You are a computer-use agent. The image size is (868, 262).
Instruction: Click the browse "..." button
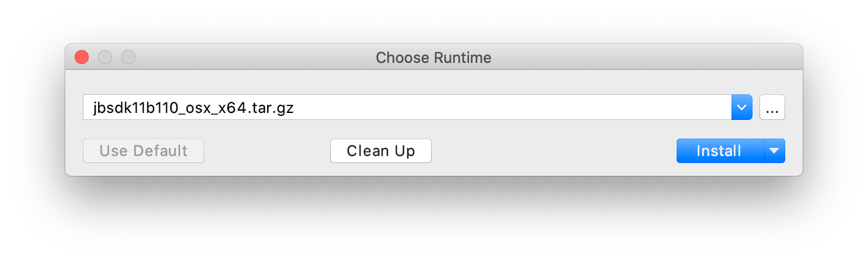[x=772, y=107]
